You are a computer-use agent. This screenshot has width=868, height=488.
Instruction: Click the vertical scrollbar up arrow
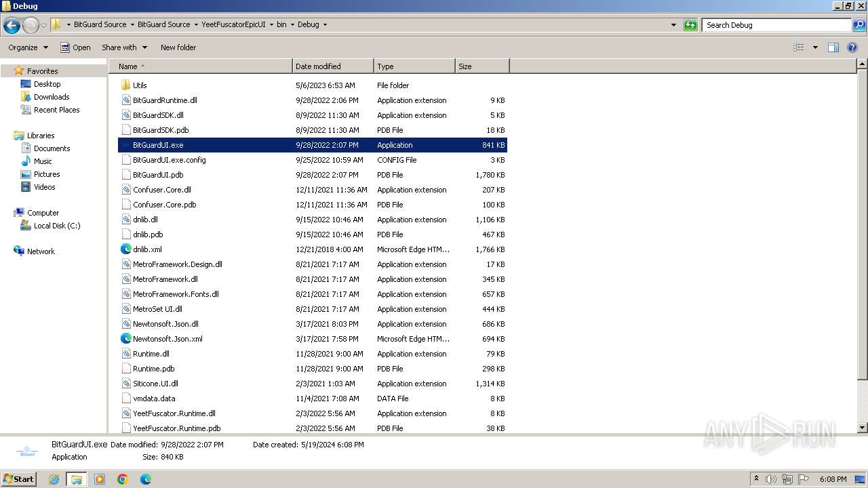[x=863, y=65]
